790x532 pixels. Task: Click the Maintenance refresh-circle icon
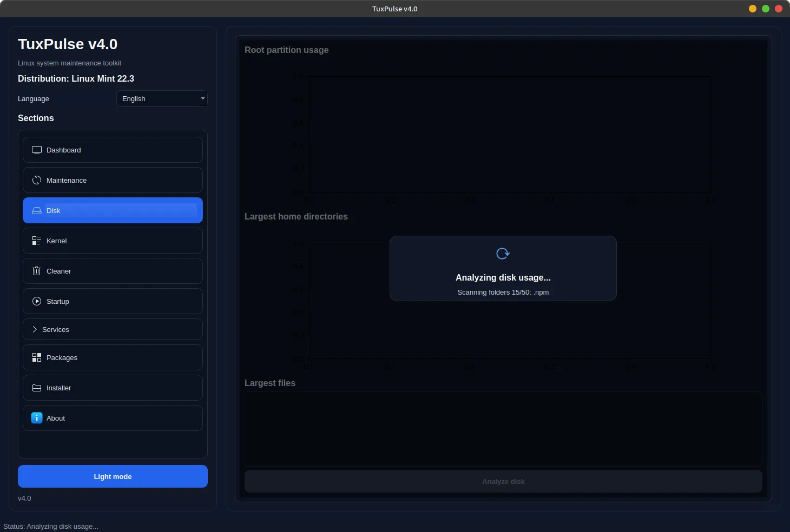pos(37,181)
